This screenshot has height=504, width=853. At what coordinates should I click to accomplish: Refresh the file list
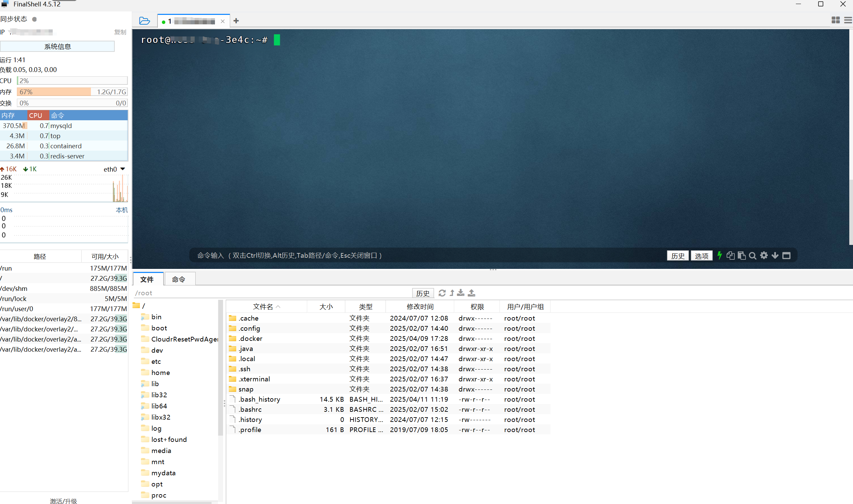tap(442, 293)
